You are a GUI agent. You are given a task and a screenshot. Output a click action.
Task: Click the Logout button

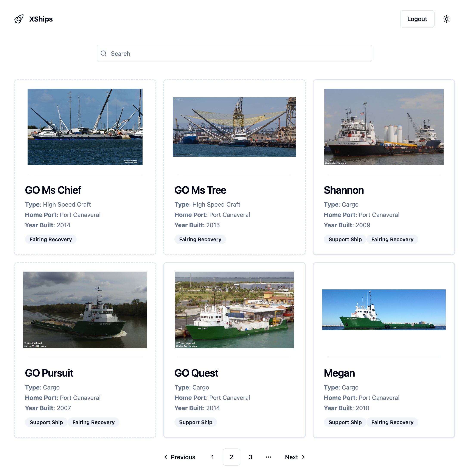[x=417, y=19]
